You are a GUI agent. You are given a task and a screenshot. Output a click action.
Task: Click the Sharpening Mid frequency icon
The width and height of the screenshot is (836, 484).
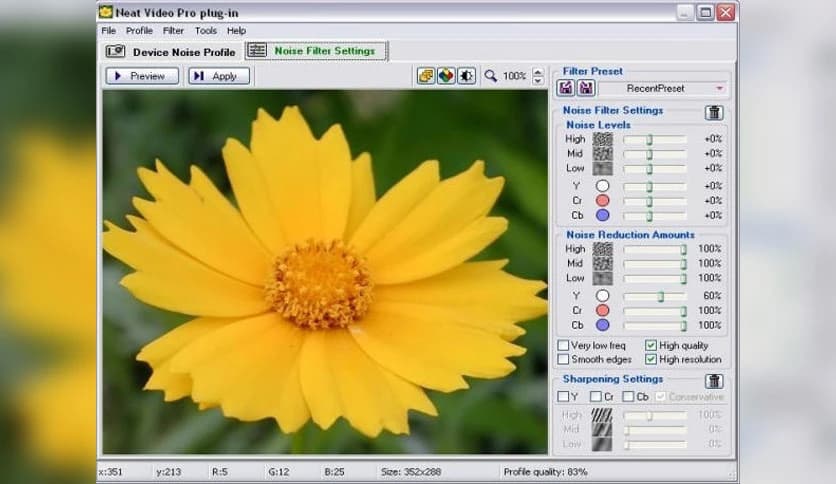[602, 430]
